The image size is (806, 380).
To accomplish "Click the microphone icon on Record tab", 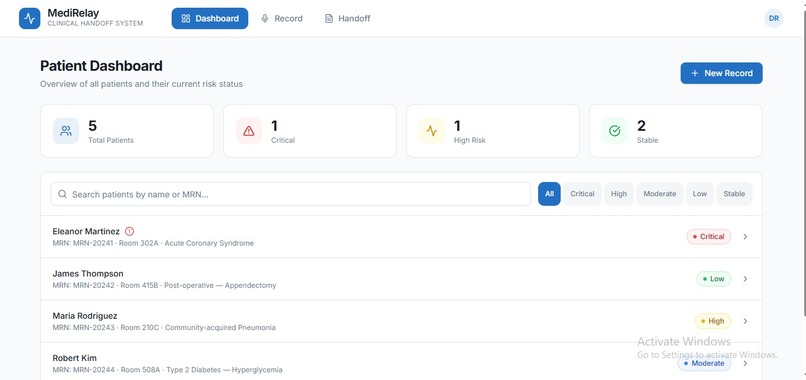I will [265, 19].
